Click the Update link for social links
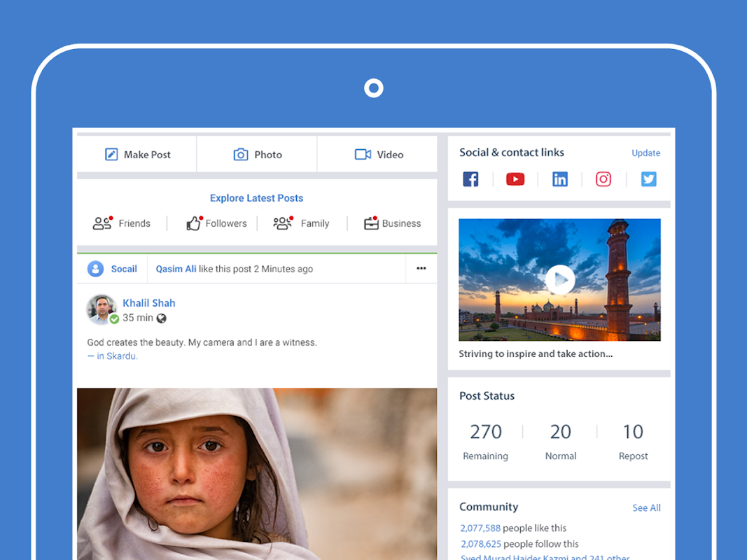747x560 pixels. coord(645,153)
